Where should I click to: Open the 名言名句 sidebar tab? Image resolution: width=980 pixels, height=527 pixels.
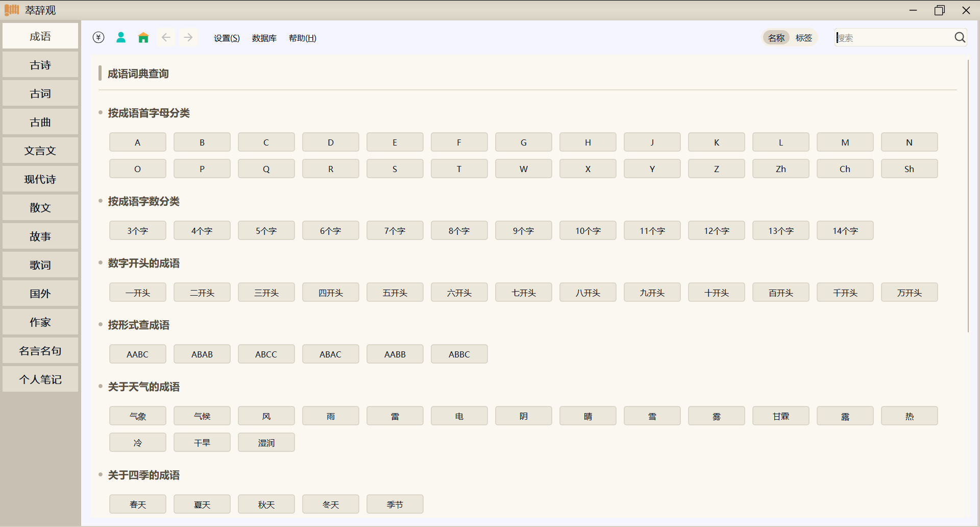(x=40, y=351)
